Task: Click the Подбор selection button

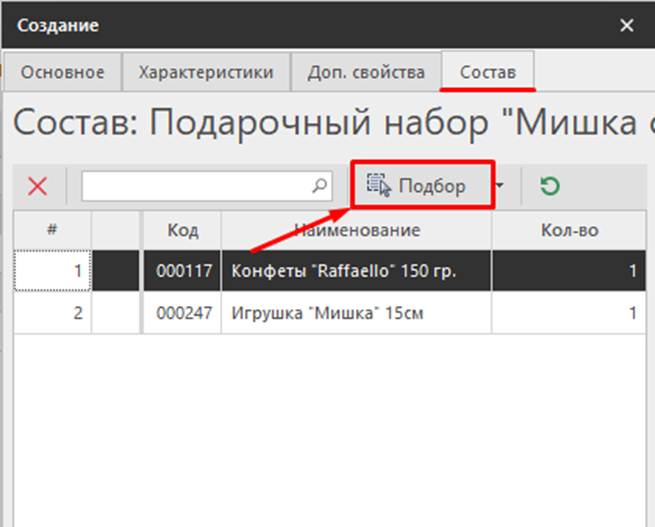Action: point(421,186)
